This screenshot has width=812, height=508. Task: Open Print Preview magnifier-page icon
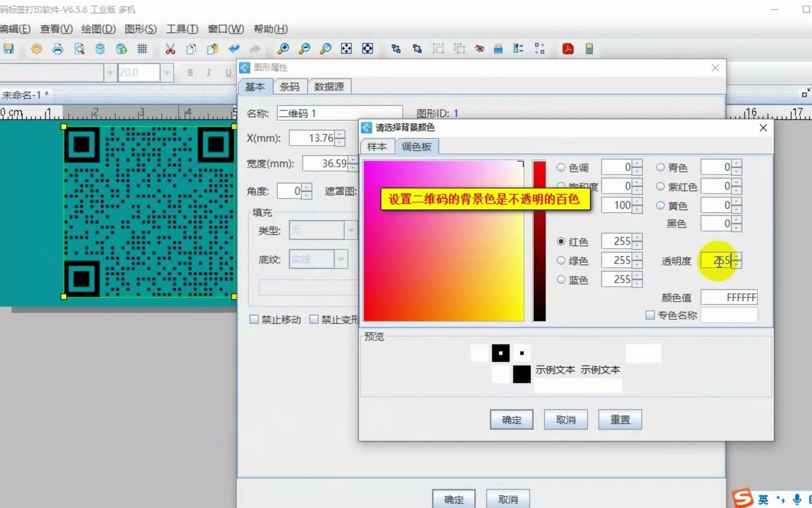pyautogui.click(x=79, y=48)
